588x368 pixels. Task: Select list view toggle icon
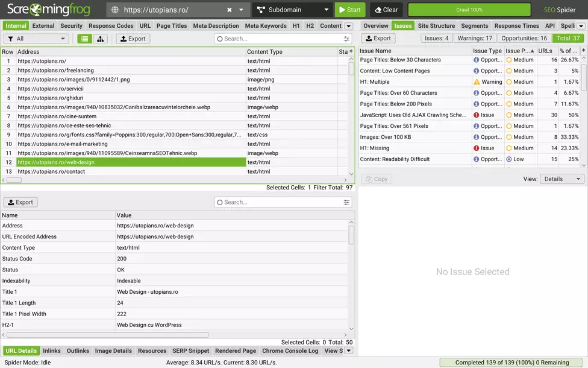tap(85, 39)
